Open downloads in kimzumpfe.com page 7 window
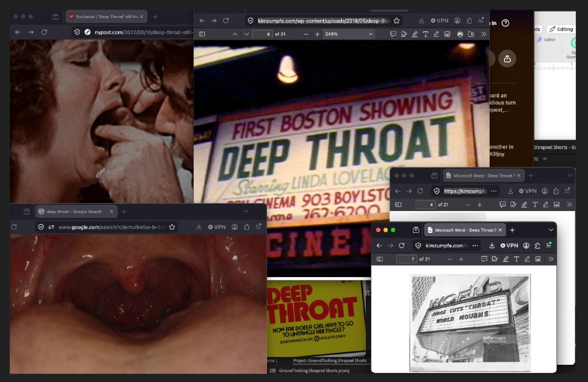The width and height of the screenshot is (588, 382). pos(492,245)
